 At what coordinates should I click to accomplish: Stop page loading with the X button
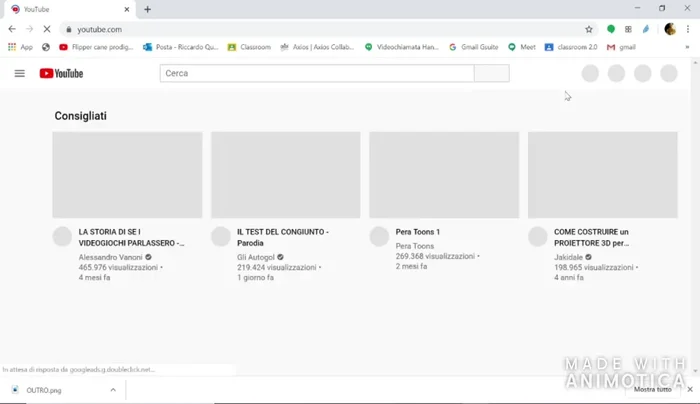pos(47,29)
